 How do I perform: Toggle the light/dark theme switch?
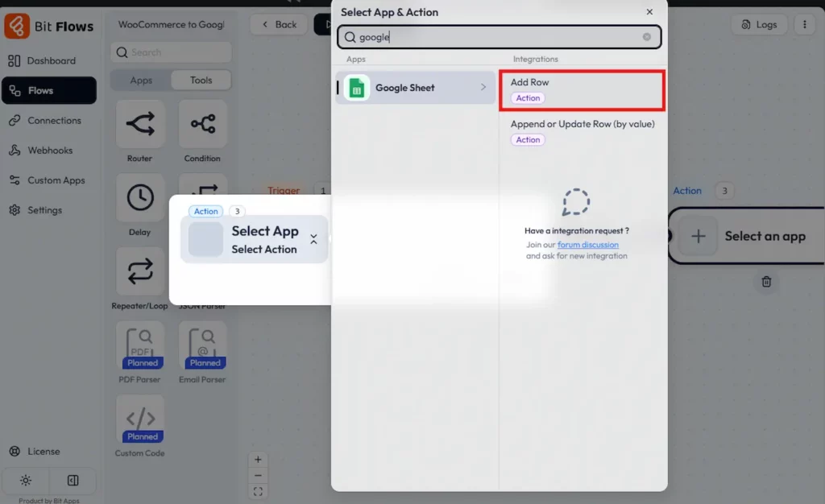[25, 481]
